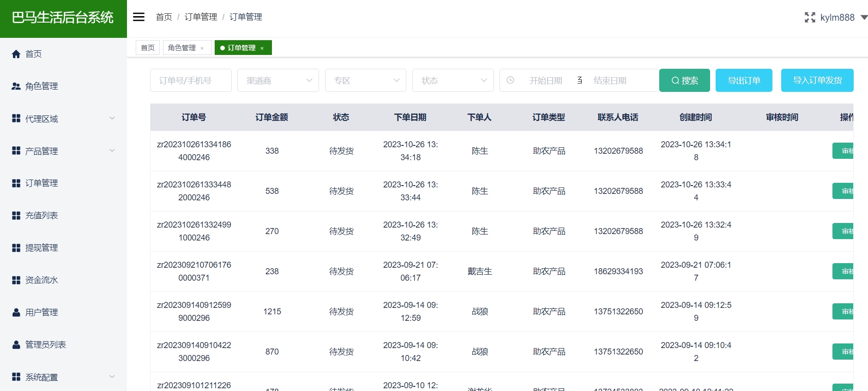Click the 首页 home icon in sidebar
This screenshot has width=868, height=391.
coord(16,54)
